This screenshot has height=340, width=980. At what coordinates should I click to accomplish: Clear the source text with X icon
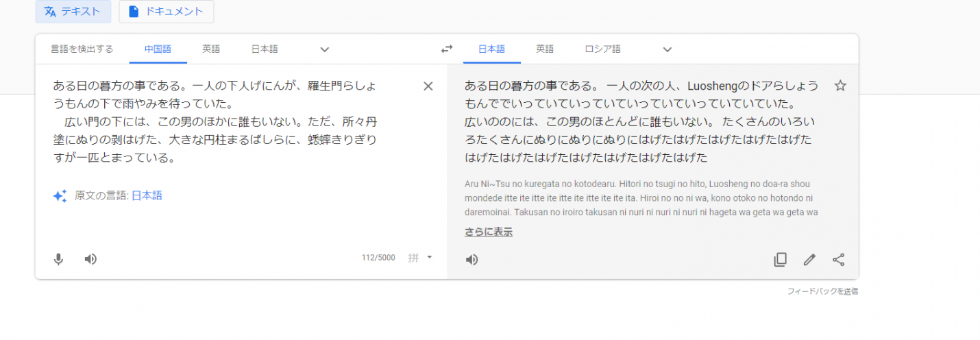pos(428,86)
